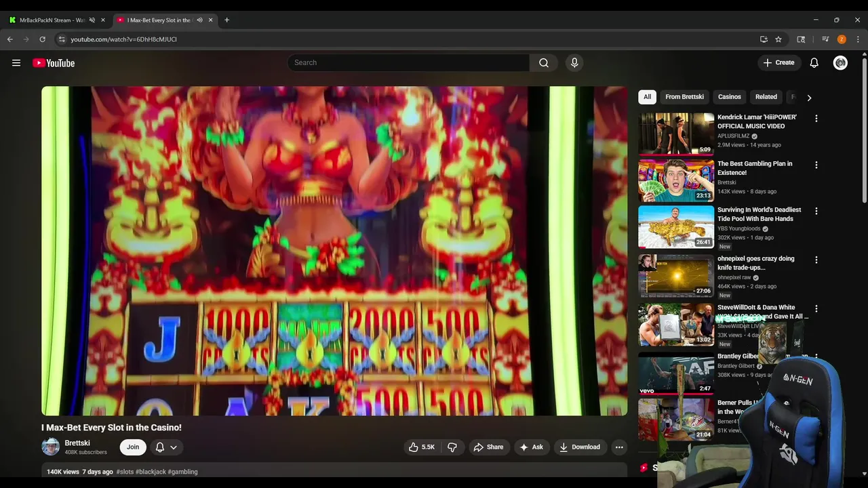This screenshot has height=488, width=868.
Task: Click the #blackjack hashtag
Action: (151, 472)
